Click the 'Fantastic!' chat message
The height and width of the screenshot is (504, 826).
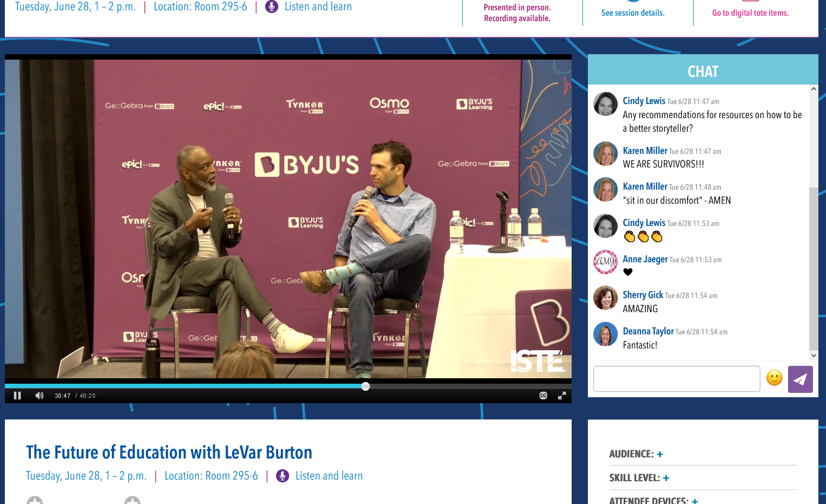pyautogui.click(x=640, y=345)
